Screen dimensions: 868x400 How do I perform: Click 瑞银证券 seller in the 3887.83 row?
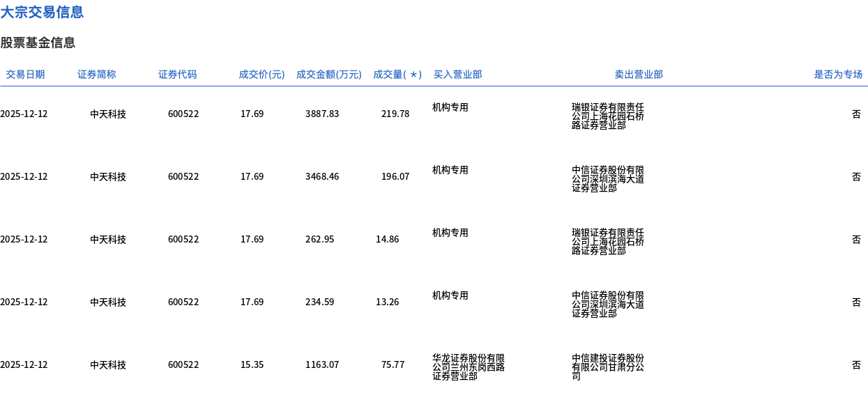pos(608,116)
